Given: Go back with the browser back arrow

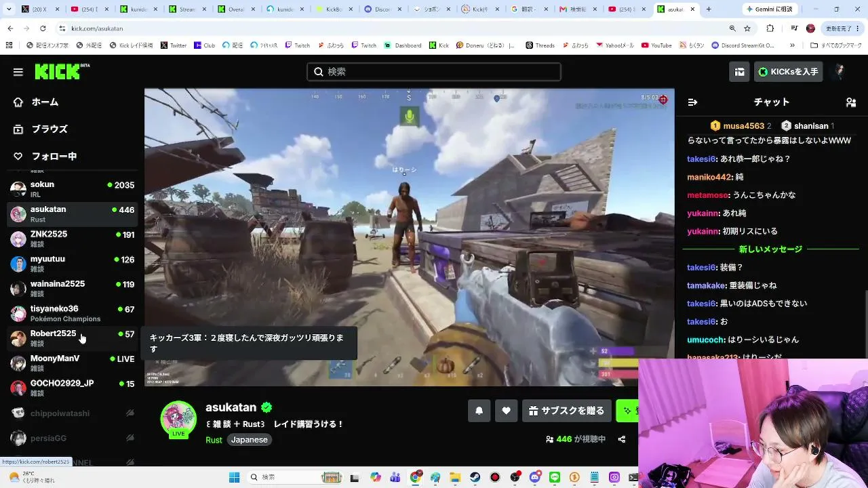Looking at the screenshot, I should (x=10, y=28).
